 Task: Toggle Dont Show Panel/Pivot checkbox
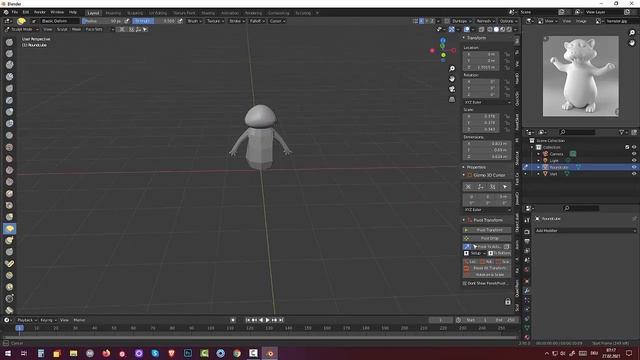pyautogui.click(x=465, y=283)
